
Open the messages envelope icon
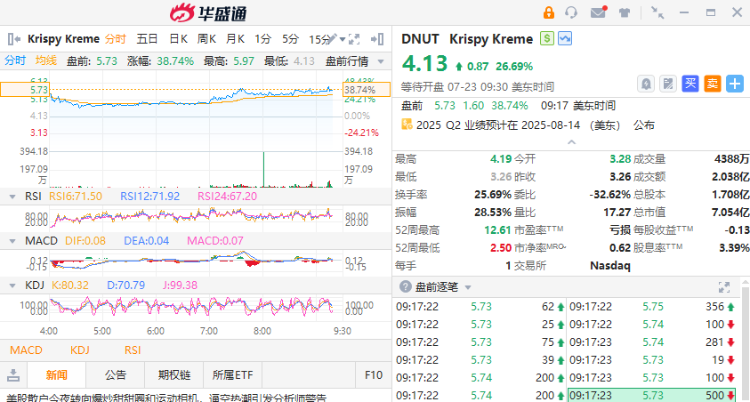pyautogui.click(x=598, y=12)
